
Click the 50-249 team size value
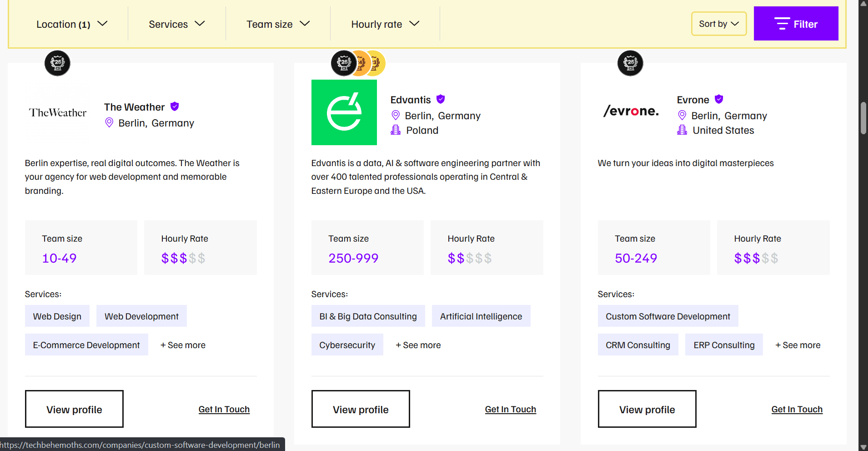(x=636, y=258)
